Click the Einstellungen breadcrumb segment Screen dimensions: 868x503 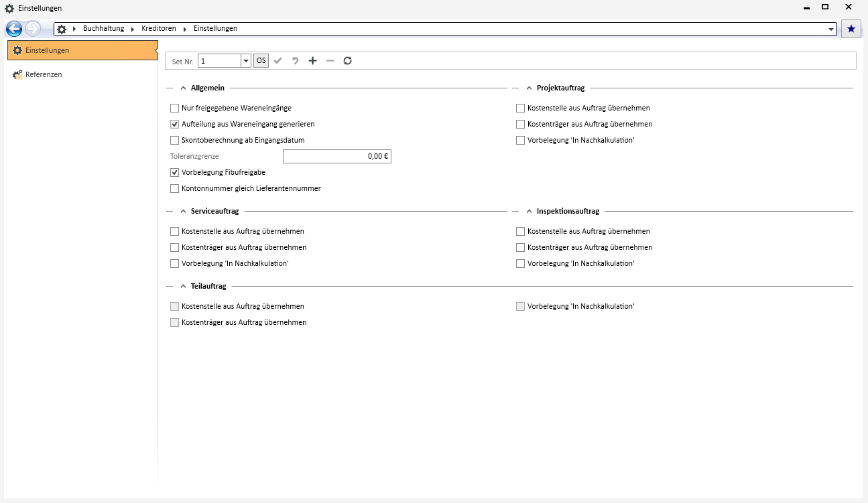(x=215, y=29)
